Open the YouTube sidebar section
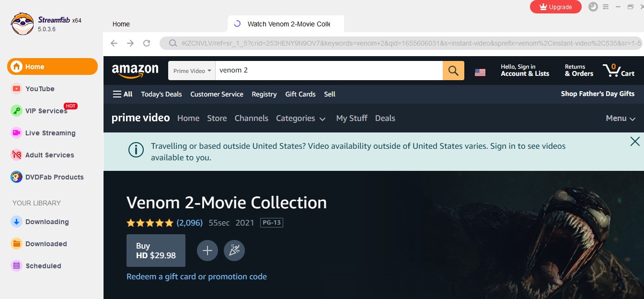 click(40, 89)
